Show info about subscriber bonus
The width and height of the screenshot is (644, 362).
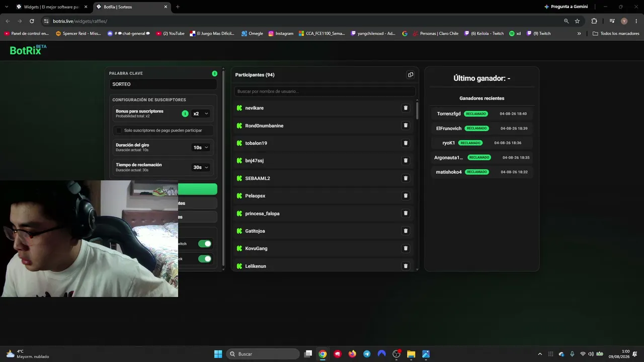185,114
